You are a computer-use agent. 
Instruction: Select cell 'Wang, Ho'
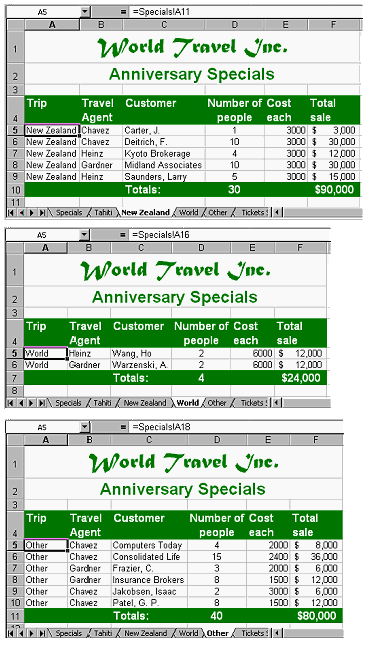point(141,354)
